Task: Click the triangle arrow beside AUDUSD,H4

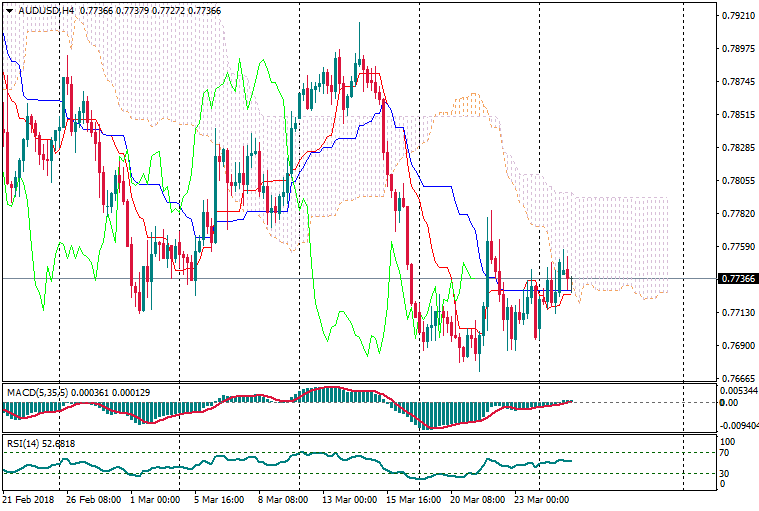Action: (x=9, y=10)
